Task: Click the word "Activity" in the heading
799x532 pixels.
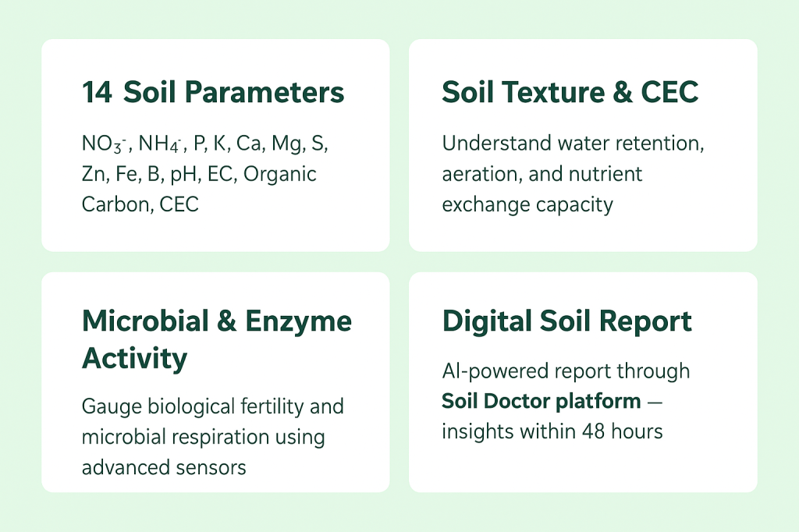Action: point(134,359)
